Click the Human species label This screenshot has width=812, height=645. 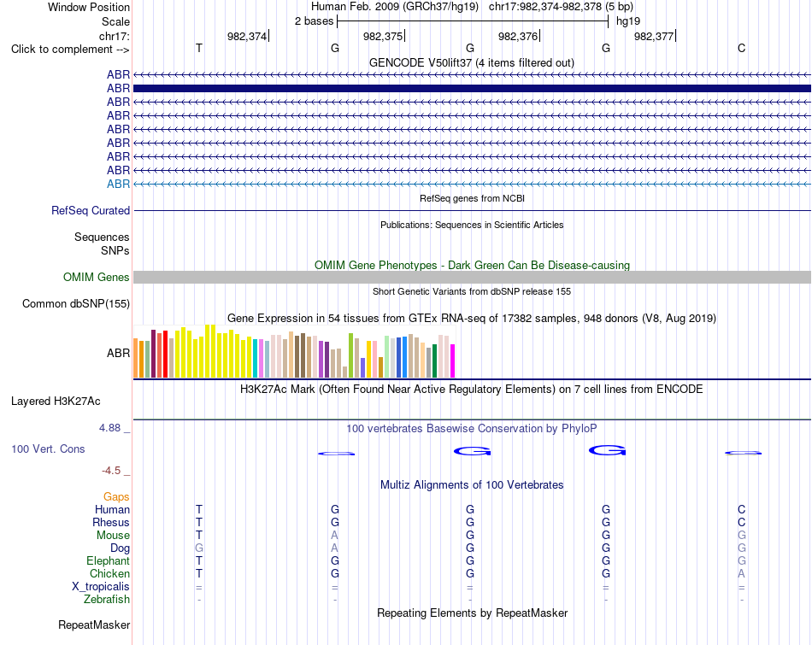click(112, 509)
